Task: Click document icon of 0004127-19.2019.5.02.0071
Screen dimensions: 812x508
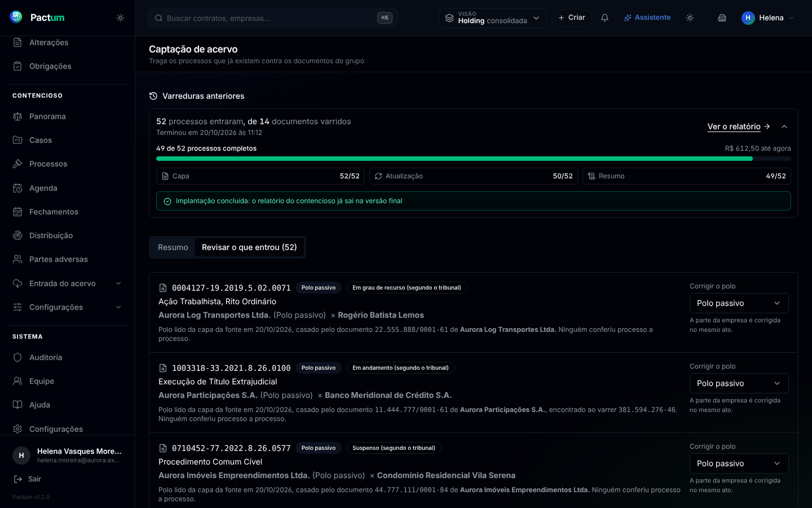Action: tap(163, 288)
